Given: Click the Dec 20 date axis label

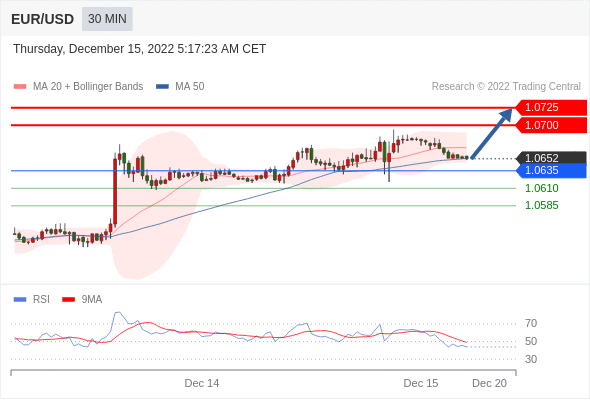Looking at the screenshot, I should click(490, 383).
